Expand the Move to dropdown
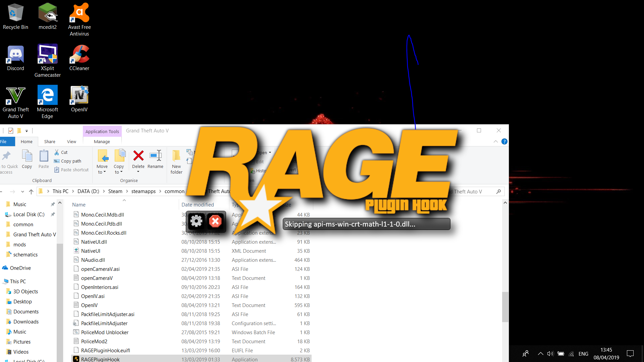The image size is (644, 362). click(102, 169)
